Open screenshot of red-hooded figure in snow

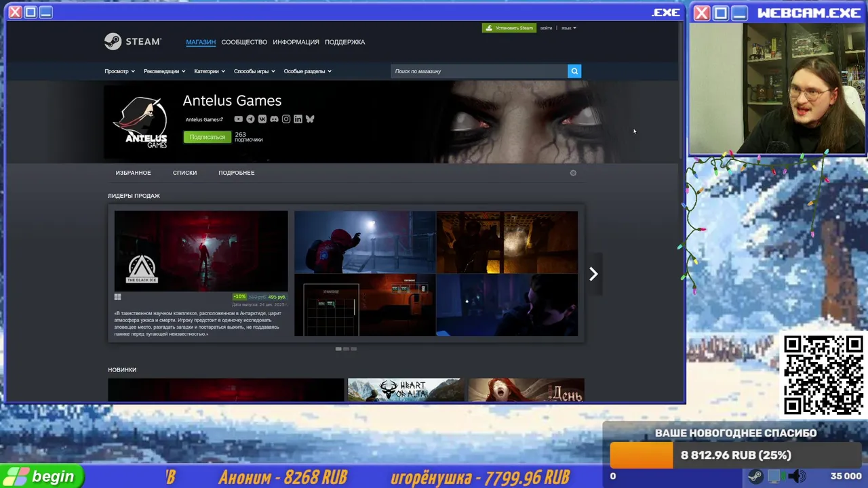tap(365, 242)
